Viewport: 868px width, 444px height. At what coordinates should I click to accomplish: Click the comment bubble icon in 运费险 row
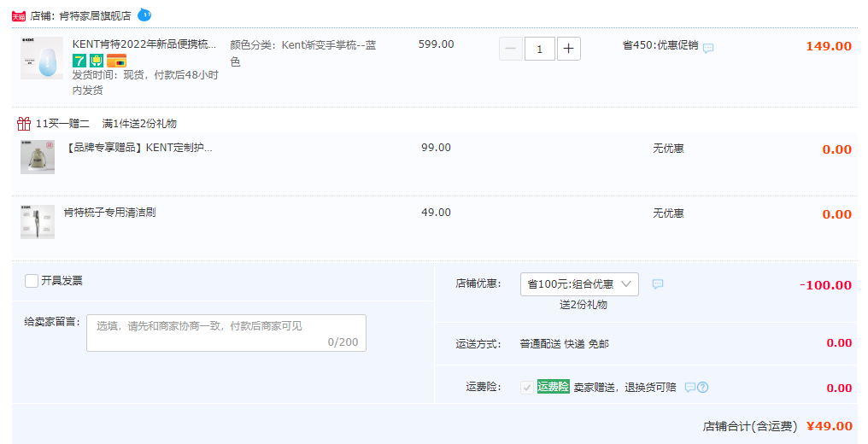pyautogui.click(x=689, y=387)
